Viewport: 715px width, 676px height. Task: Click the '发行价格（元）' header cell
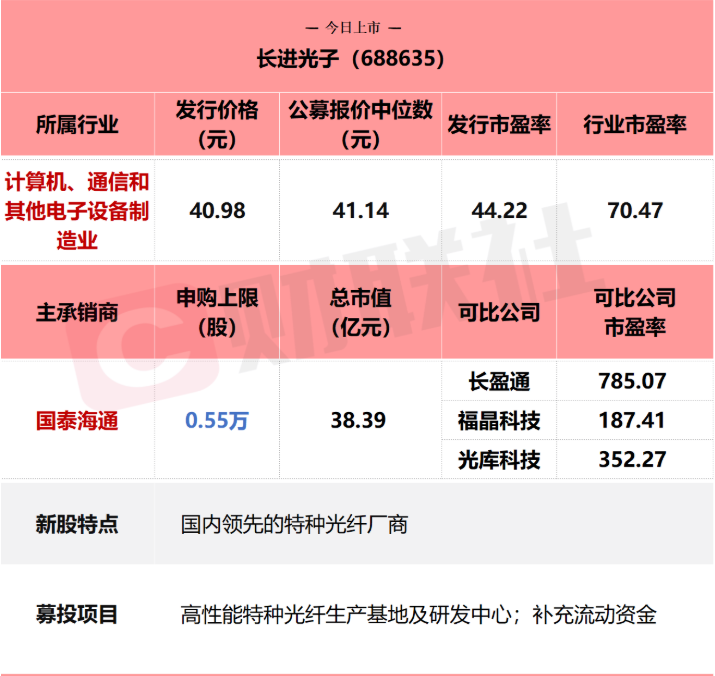(x=217, y=125)
